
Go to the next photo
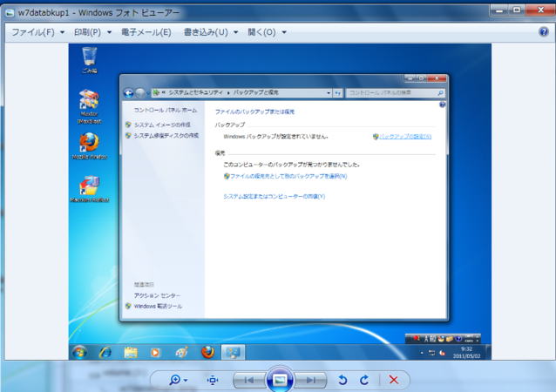(x=310, y=381)
